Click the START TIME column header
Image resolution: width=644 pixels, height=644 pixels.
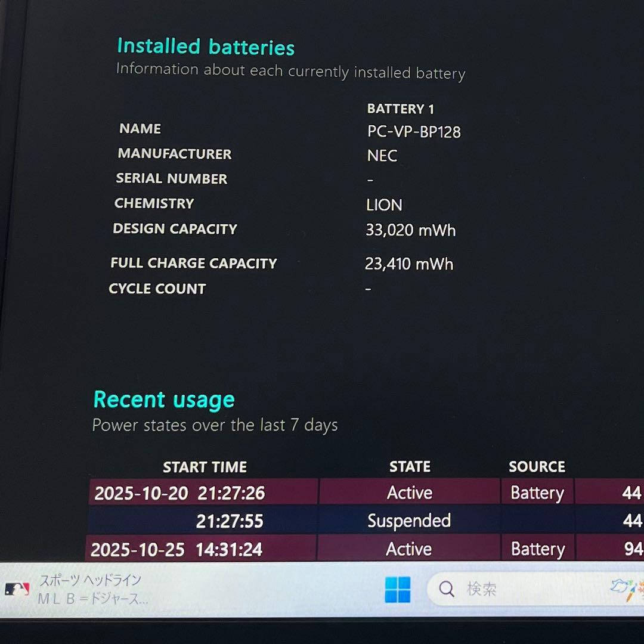[205, 467]
